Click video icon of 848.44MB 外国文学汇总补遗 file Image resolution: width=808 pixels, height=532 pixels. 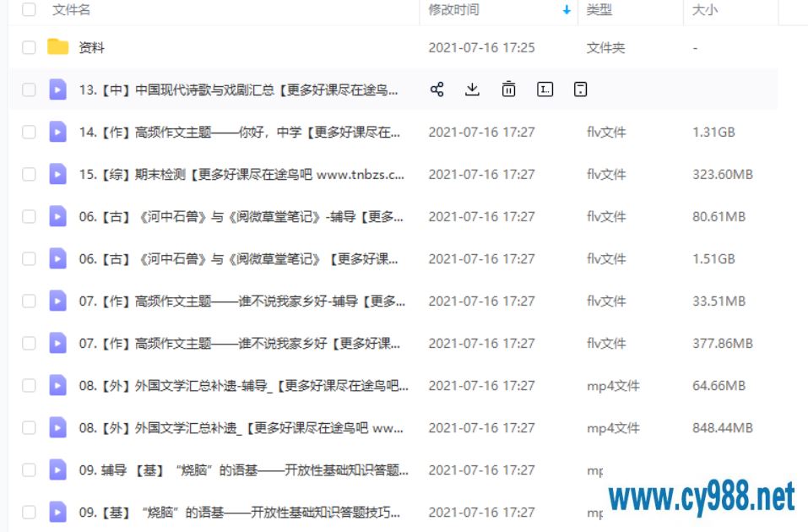57,428
